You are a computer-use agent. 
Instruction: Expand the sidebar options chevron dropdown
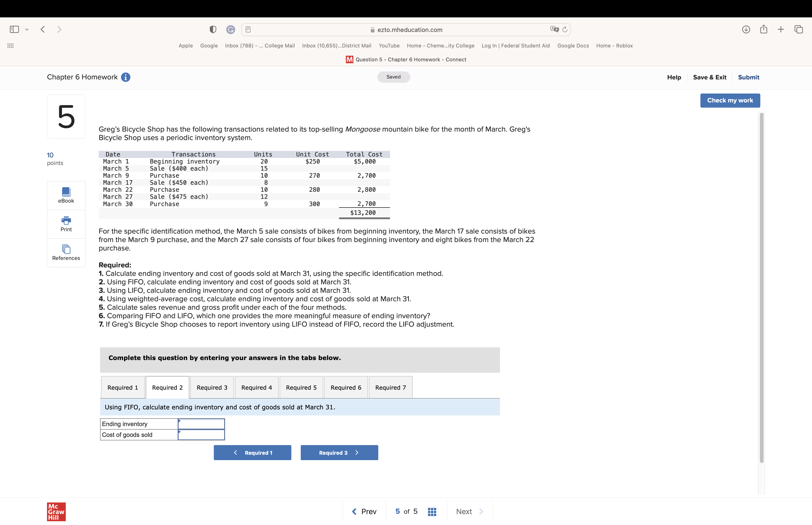pos(27,30)
